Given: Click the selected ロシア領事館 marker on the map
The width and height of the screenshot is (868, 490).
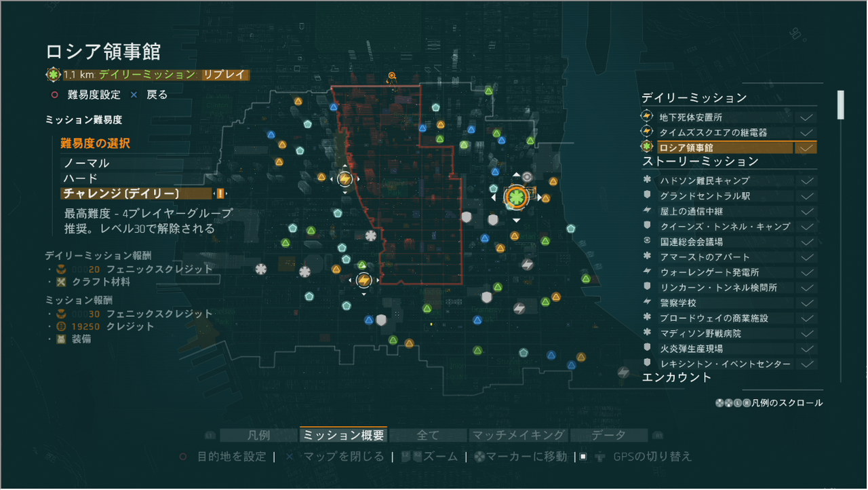Looking at the screenshot, I should (516, 197).
